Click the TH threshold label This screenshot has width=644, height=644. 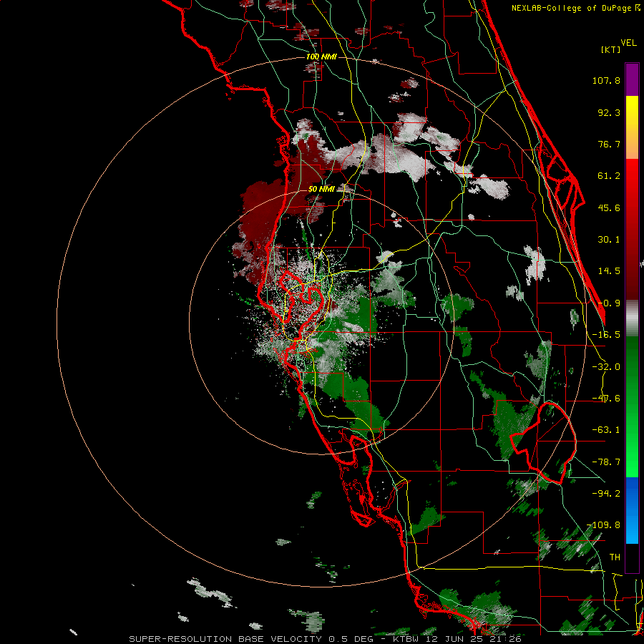615,557
